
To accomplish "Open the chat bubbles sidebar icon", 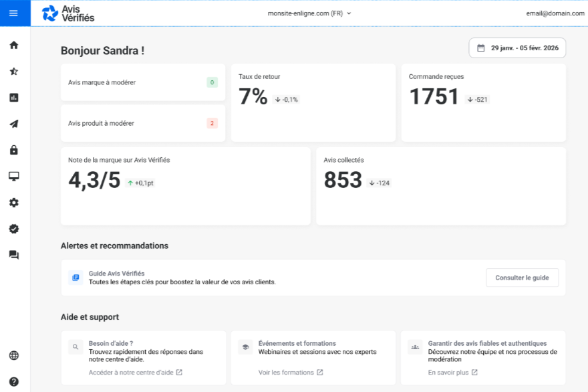I will pos(13,255).
